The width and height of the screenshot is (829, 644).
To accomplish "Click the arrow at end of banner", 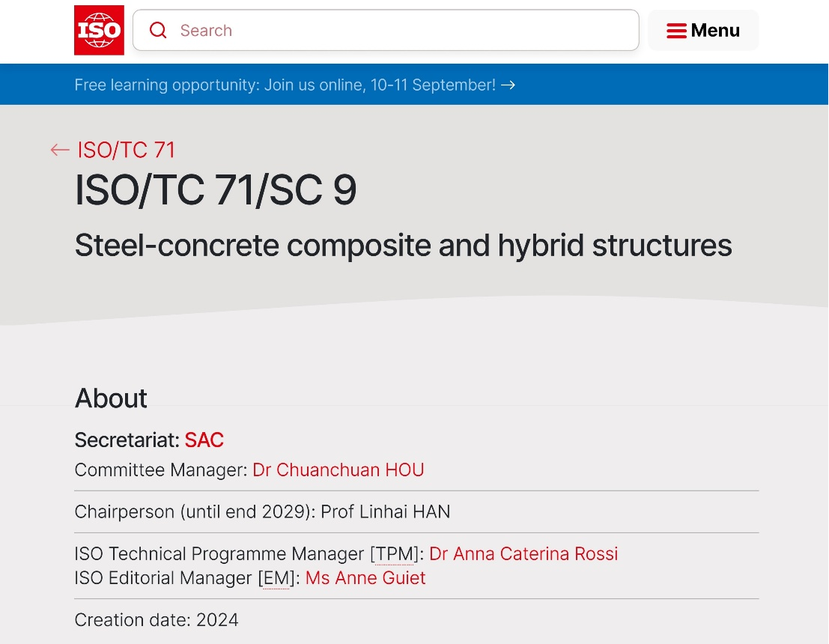I will pos(508,85).
